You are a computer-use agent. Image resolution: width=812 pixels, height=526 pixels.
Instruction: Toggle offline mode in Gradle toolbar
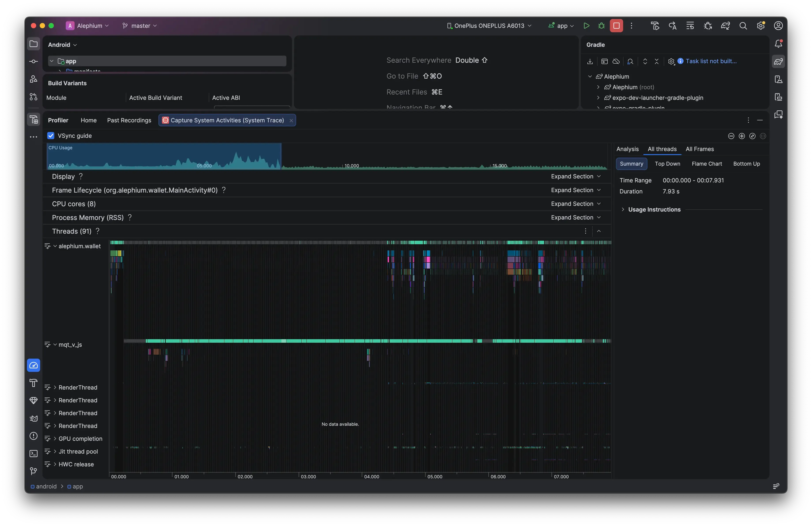click(x=616, y=61)
